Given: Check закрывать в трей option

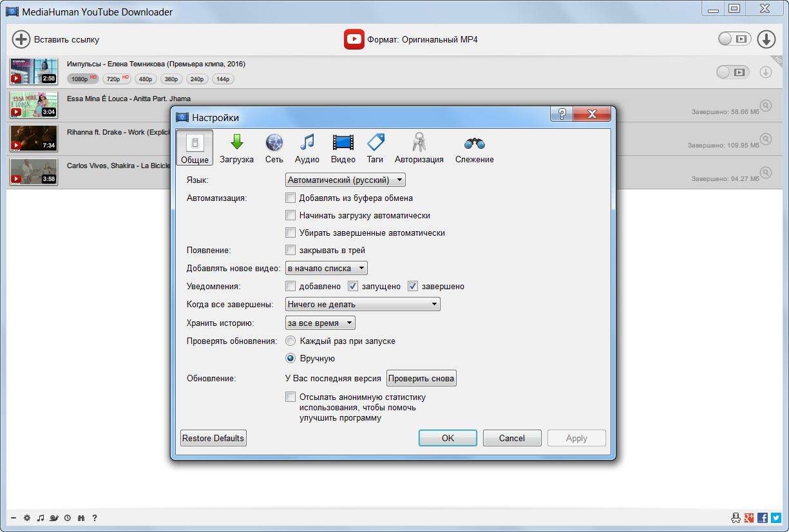Looking at the screenshot, I should 290,250.
